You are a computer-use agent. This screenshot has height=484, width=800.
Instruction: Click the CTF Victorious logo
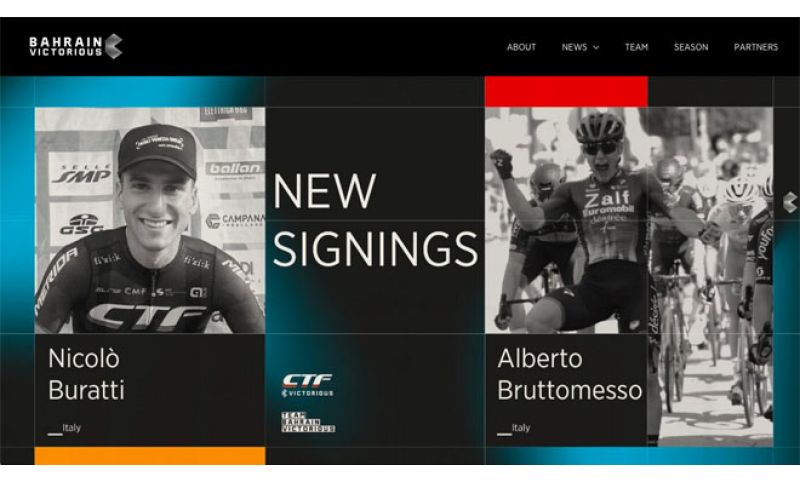[308, 385]
